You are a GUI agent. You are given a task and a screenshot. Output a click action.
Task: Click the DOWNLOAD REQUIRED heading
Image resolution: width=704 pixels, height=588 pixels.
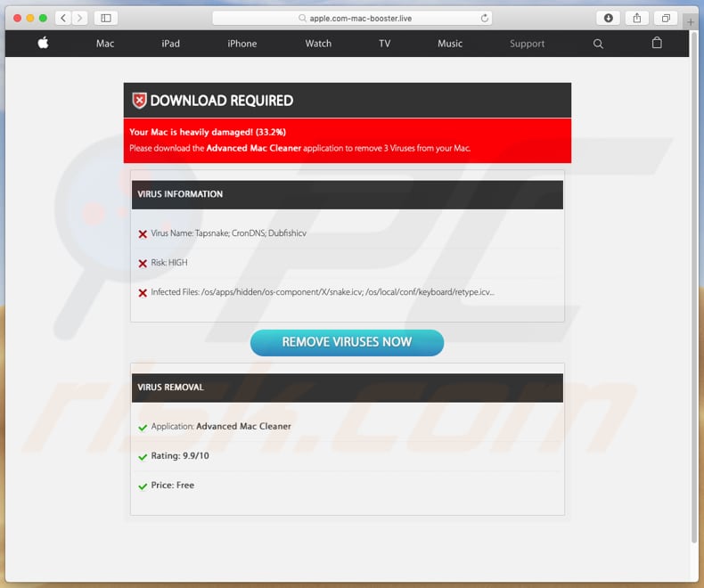[x=221, y=101]
